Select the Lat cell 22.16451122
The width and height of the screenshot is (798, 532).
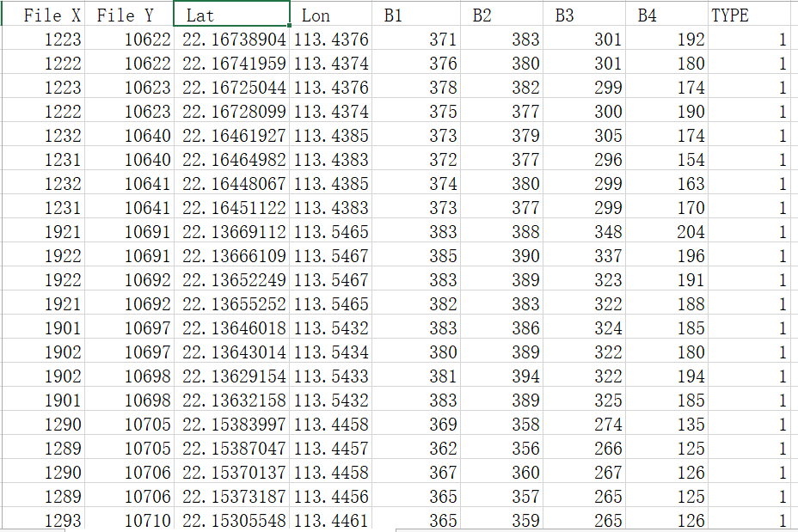[x=231, y=207]
